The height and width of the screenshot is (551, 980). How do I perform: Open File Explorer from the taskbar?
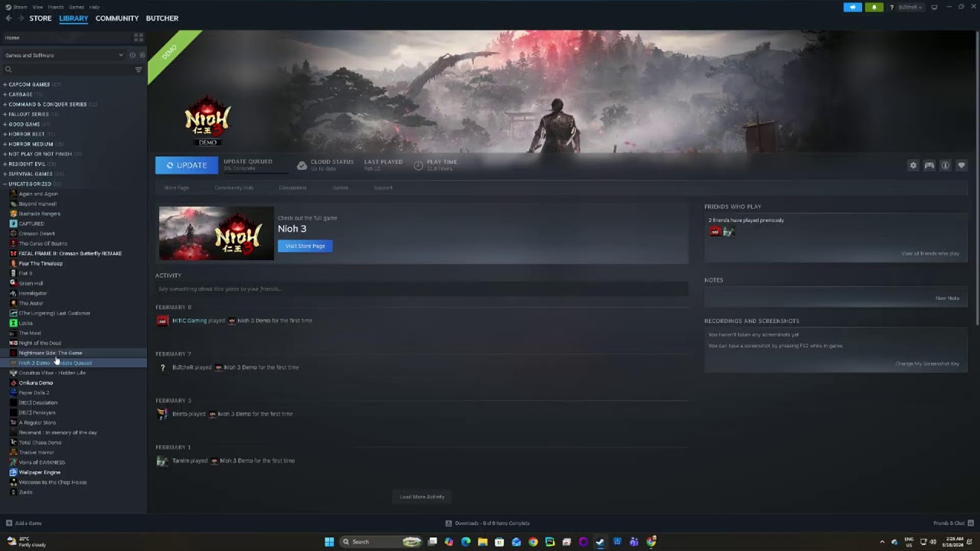point(482,542)
